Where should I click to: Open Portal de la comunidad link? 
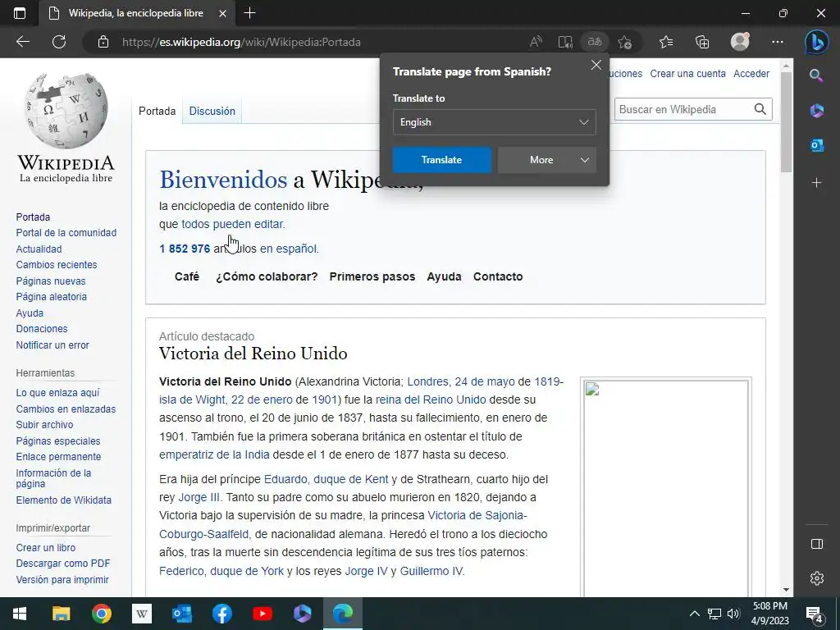(x=66, y=232)
